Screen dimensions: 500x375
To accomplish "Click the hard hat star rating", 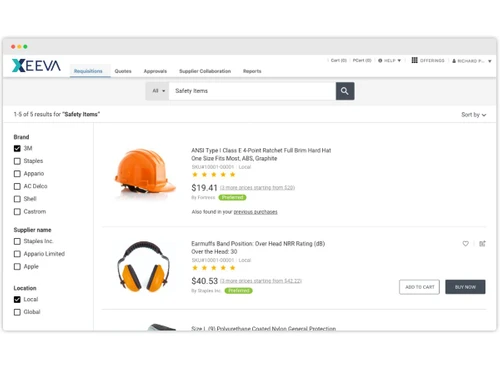I will tap(214, 175).
